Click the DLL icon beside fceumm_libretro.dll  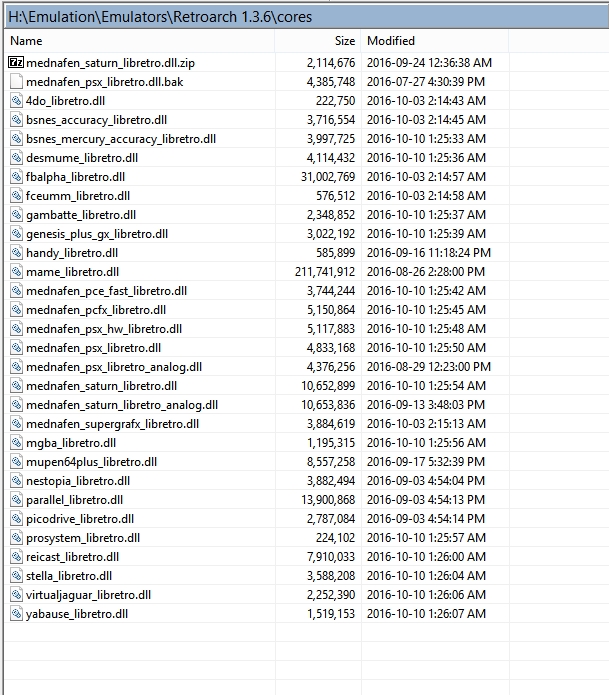click(16, 195)
